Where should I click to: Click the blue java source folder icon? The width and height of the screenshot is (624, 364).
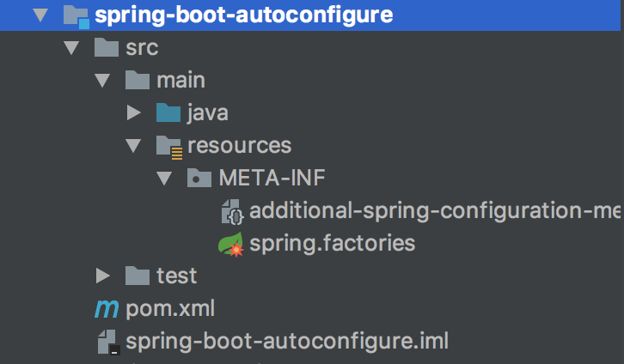(x=168, y=112)
